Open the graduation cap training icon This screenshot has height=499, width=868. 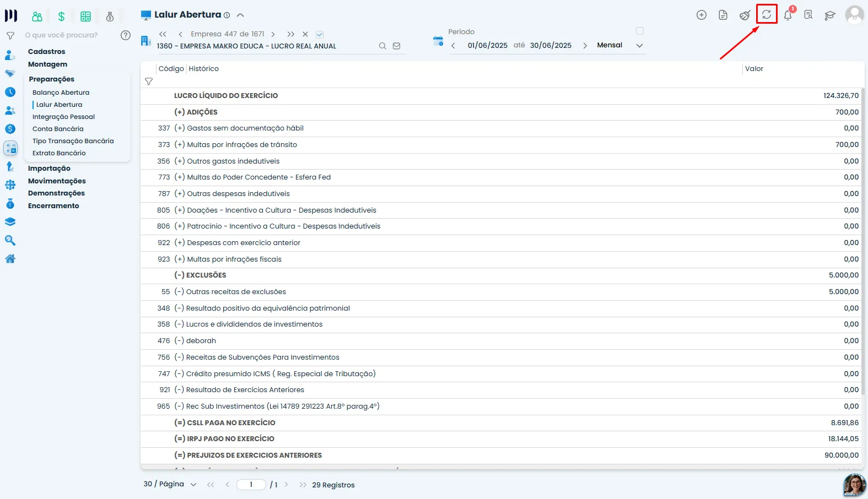[830, 15]
